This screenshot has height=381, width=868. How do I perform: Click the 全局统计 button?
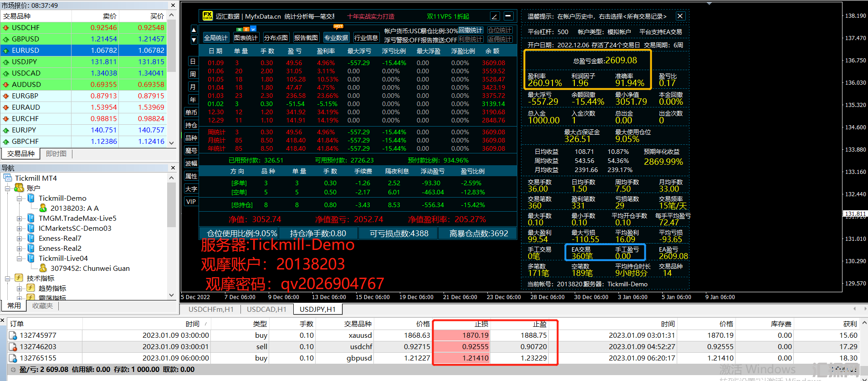click(215, 38)
